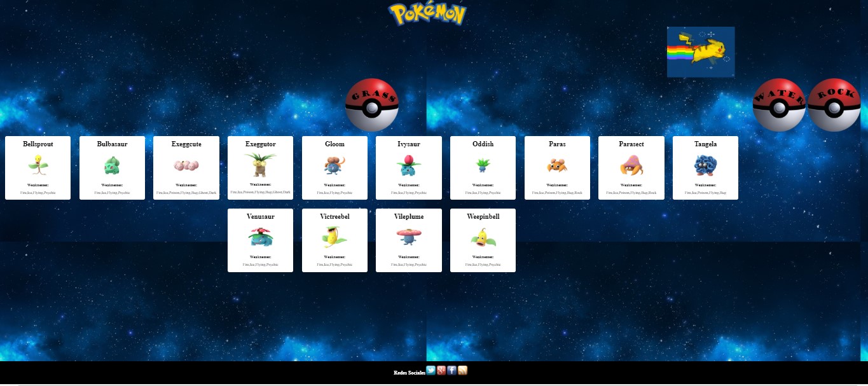
Task: Select the 'Gloom' card title
Action: point(334,144)
